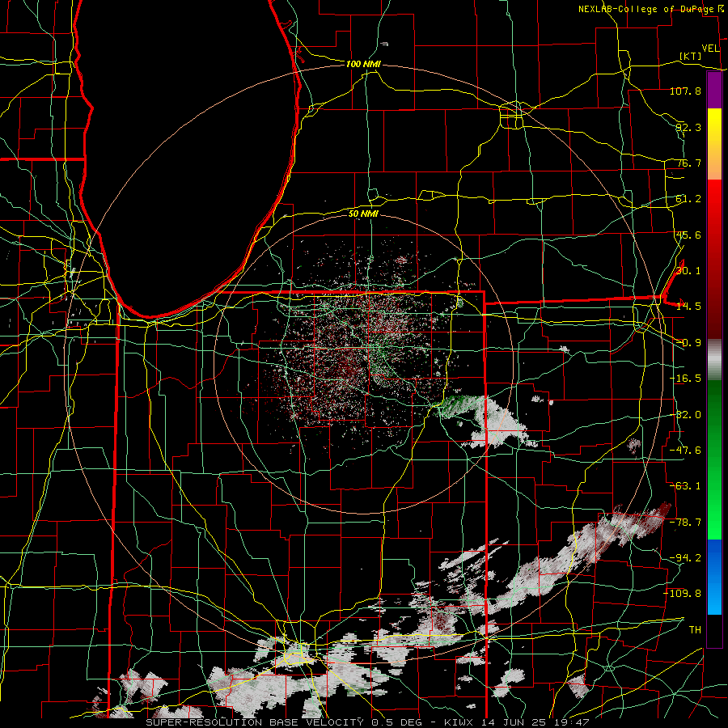Click the -0.9 velocity scale value

[688, 343]
